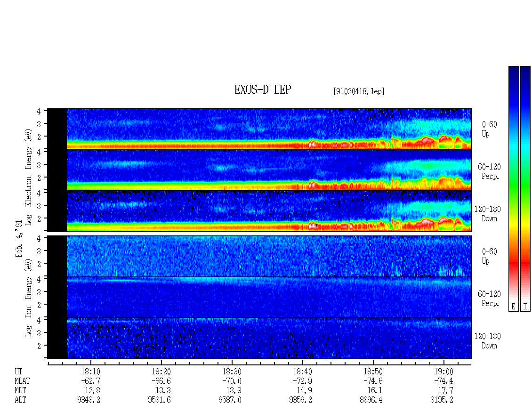Click the 0-60 Up label beside ion panel
Image resolution: width=532 pixels, height=412 pixels.
pyautogui.click(x=489, y=256)
